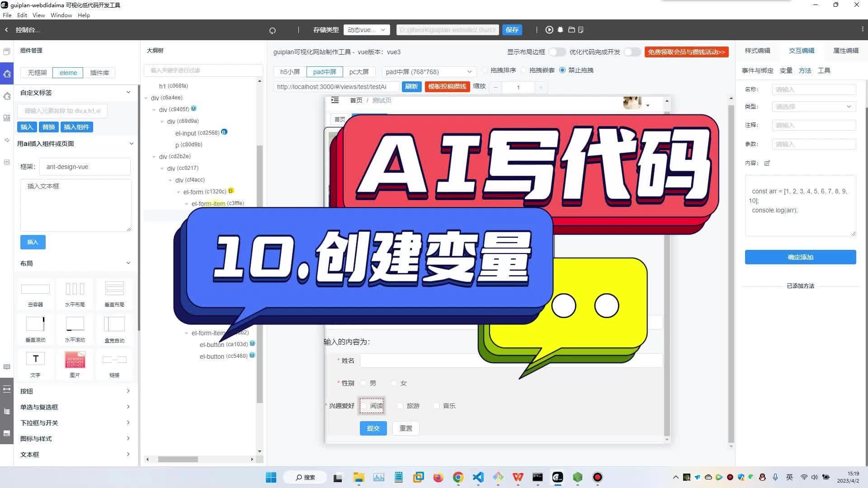
Task: Toggle the 显示布局边框 switch
Action: point(557,52)
